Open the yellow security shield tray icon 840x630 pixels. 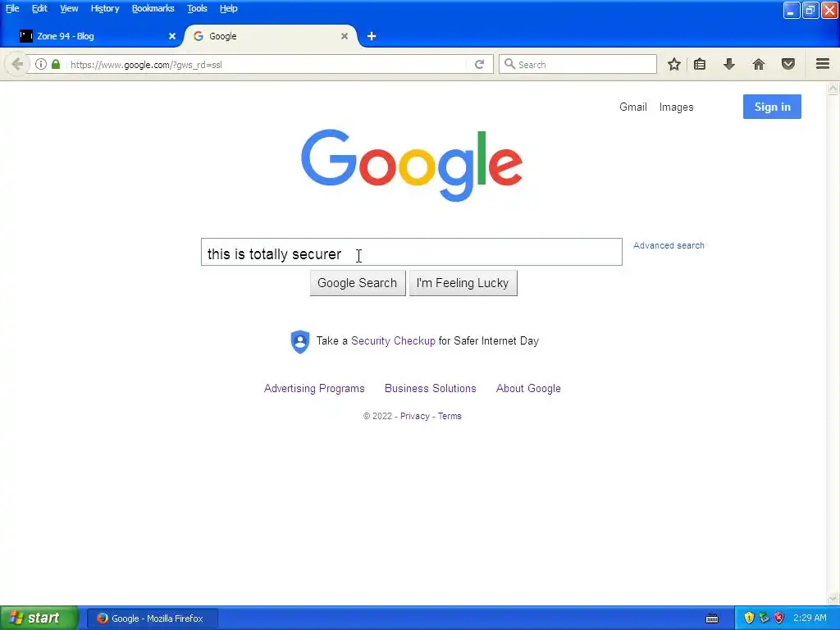coord(749,619)
